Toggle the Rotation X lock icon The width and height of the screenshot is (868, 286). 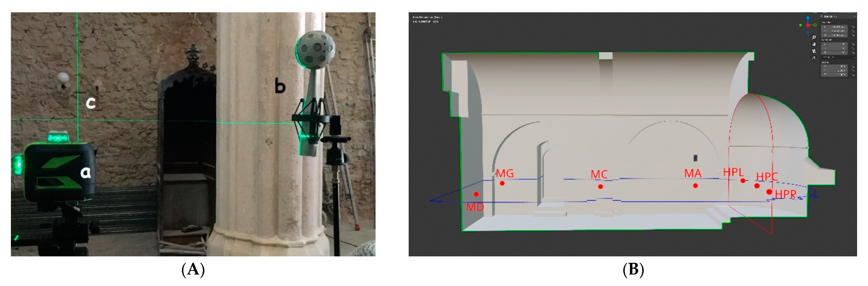[x=853, y=44]
